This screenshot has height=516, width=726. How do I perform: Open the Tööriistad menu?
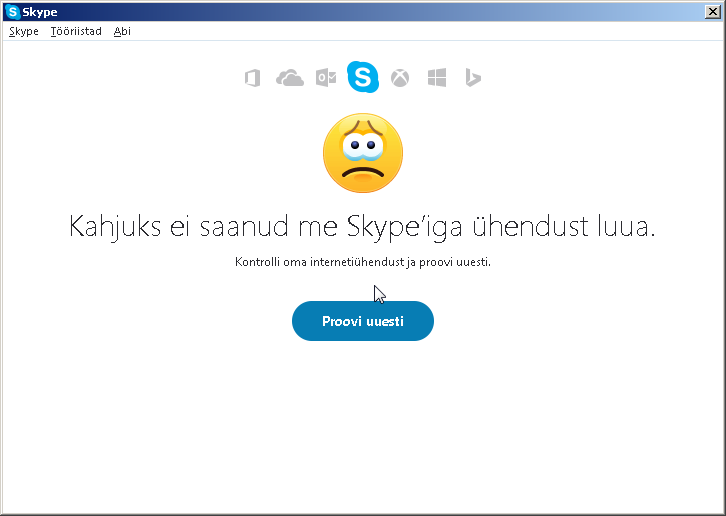tap(76, 31)
